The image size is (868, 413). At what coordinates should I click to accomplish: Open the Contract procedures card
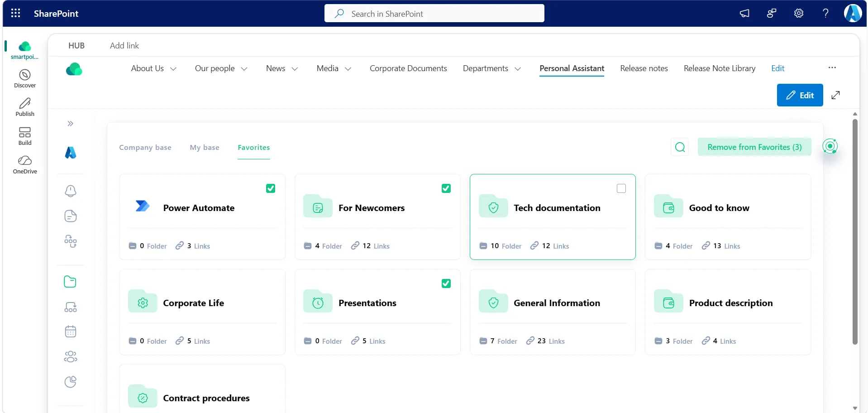(x=202, y=389)
